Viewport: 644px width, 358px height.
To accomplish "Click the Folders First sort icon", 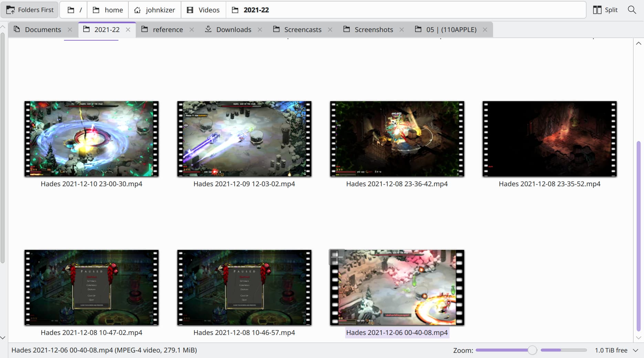I will coord(10,10).
